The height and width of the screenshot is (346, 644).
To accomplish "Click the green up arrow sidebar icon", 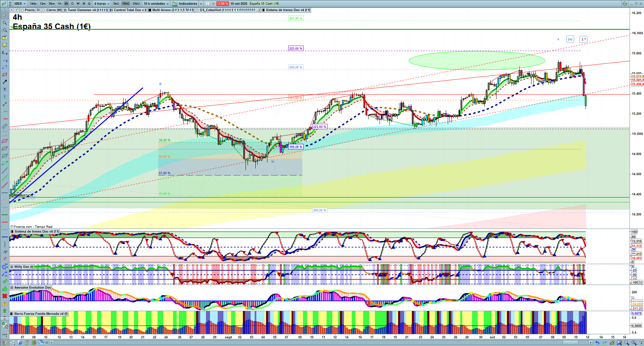I will 5,311.
